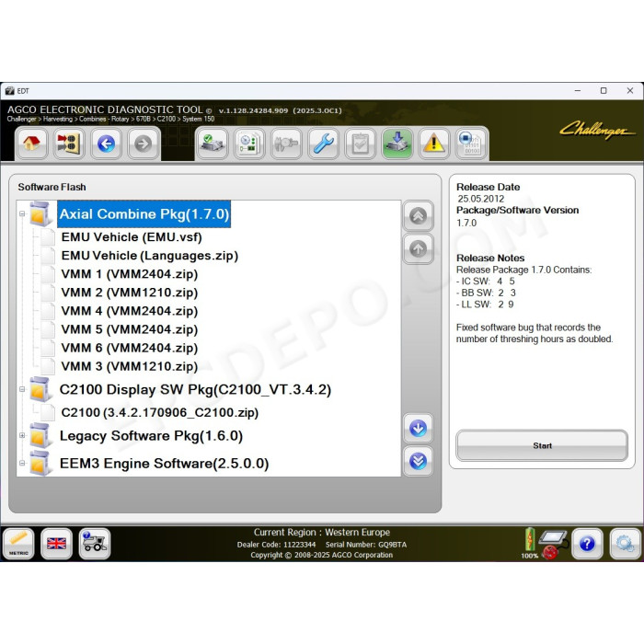Image resolution: width=644 pixels, height=644 pixels.
Task: Select EMU Vehicle (EMU.vsf)
Action: (132, 237)
